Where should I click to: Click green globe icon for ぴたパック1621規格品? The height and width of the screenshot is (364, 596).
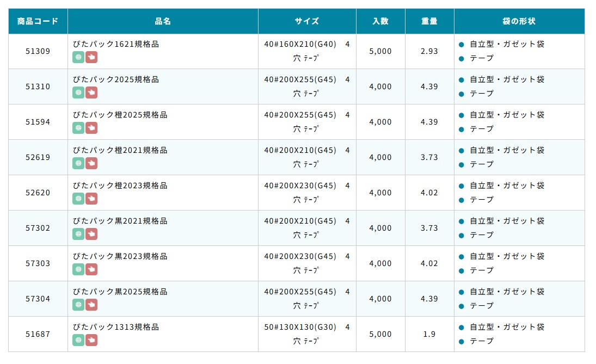click(78, 57)
